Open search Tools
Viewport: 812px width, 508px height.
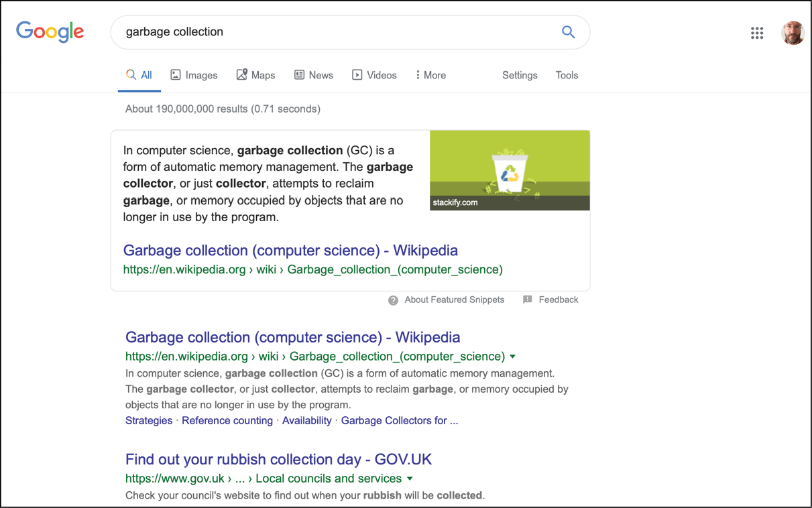(567, 75)
